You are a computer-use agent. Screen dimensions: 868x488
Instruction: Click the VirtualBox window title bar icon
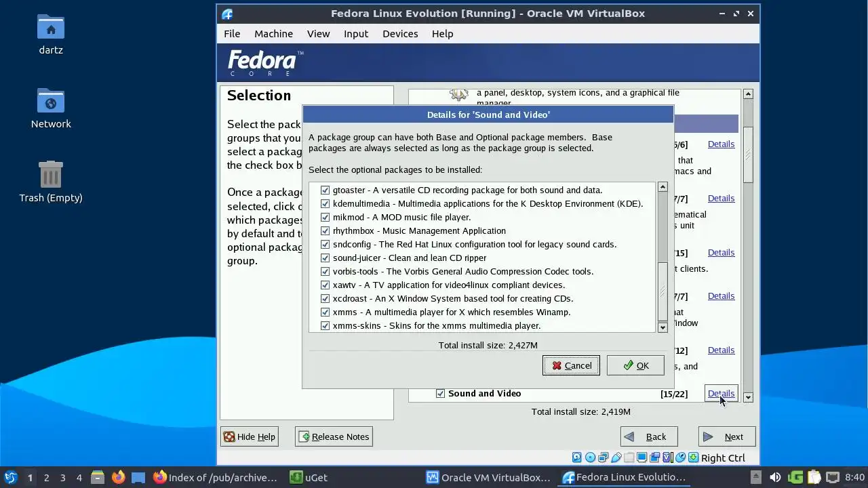click(x=227, y=14)
